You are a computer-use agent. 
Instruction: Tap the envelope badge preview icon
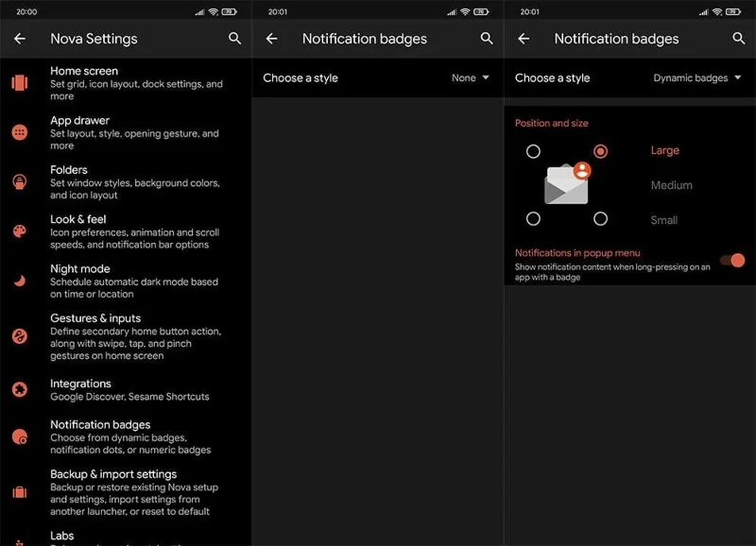pyautogui.click(x=568, y=183)
